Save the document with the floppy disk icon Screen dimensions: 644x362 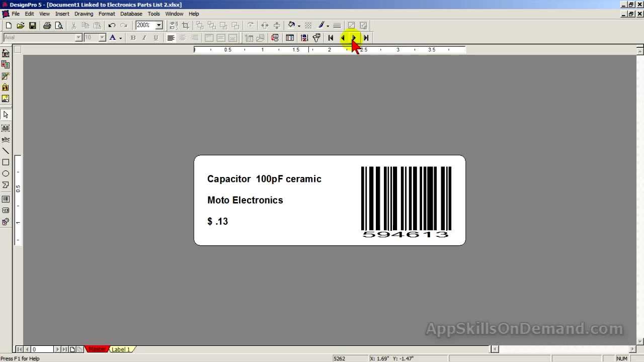pos(33,25)
